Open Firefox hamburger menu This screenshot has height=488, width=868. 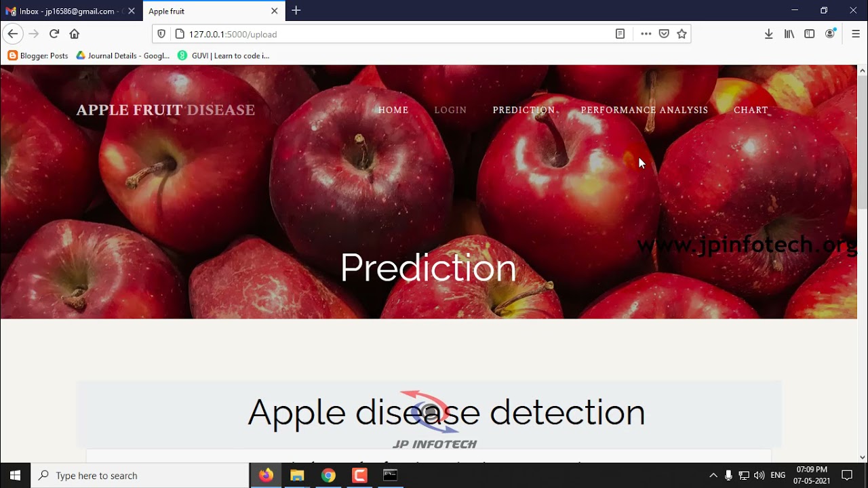pos(855,34)
